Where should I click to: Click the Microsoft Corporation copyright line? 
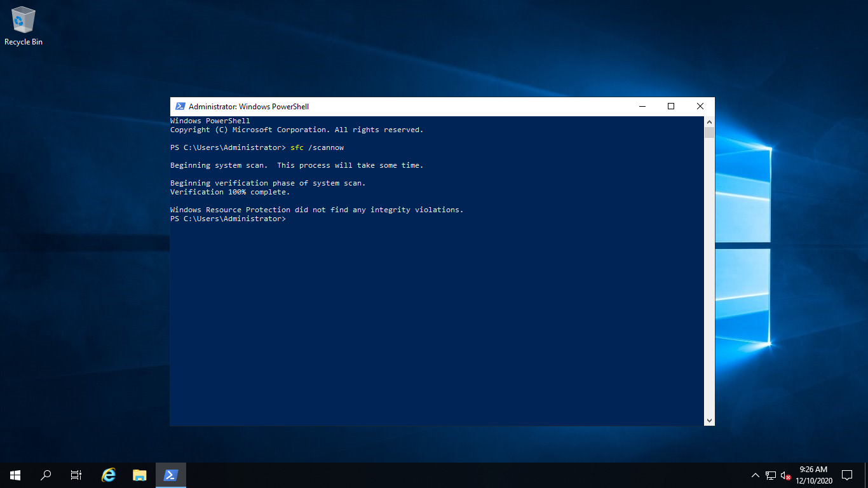297,130
